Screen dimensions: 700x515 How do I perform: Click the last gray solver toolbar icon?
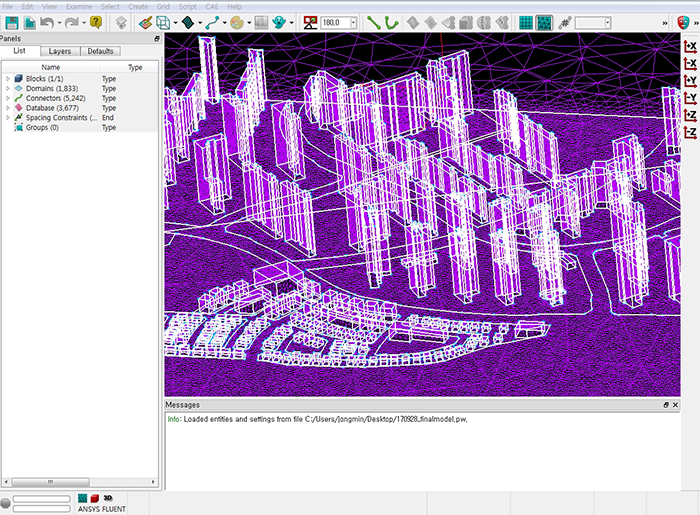[x=502, y=22]
